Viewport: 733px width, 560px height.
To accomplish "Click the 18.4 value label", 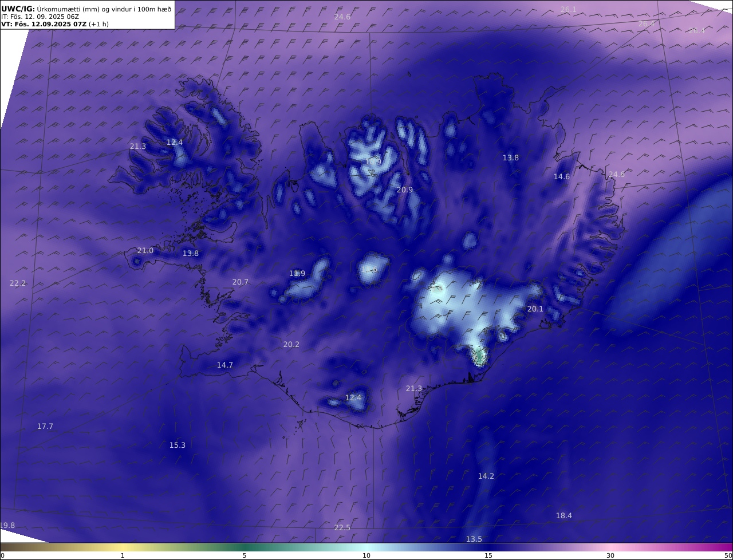I will point(564,515).
